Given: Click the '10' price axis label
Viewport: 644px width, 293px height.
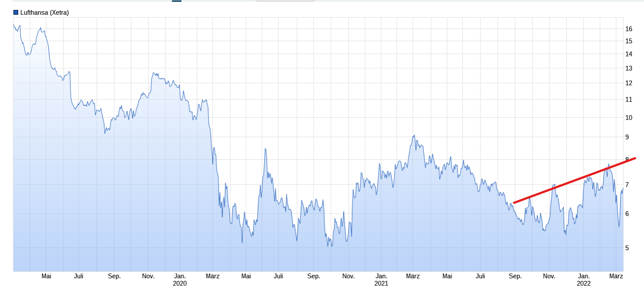Looking at the screenshot, I should (x=629, y=118).
